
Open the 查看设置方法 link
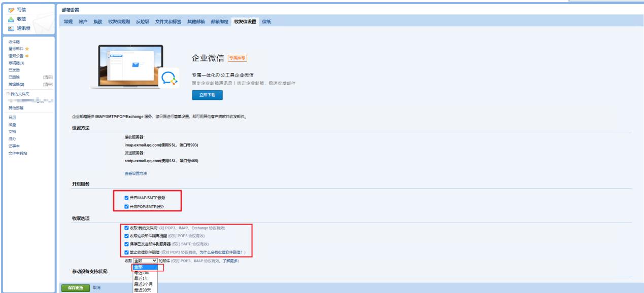coord(135,173)
